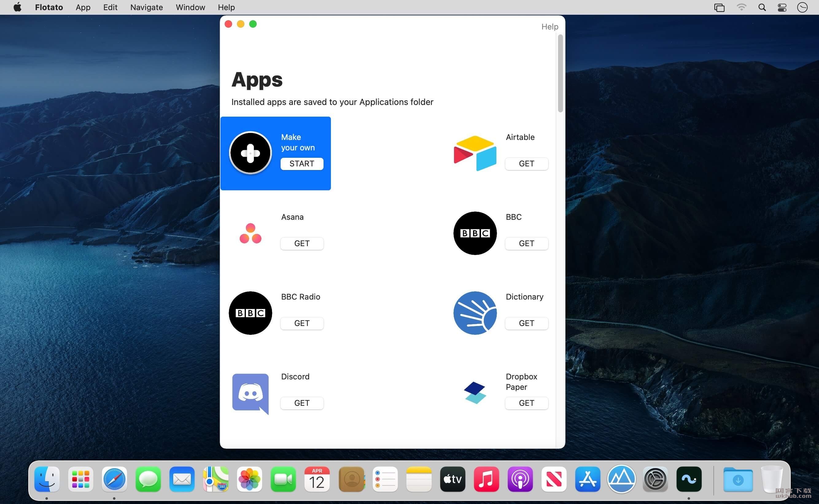Viewport: 819px width, 504px height.
Task: Click the Dictionary app icon
Action: click(x=475, y=313)
